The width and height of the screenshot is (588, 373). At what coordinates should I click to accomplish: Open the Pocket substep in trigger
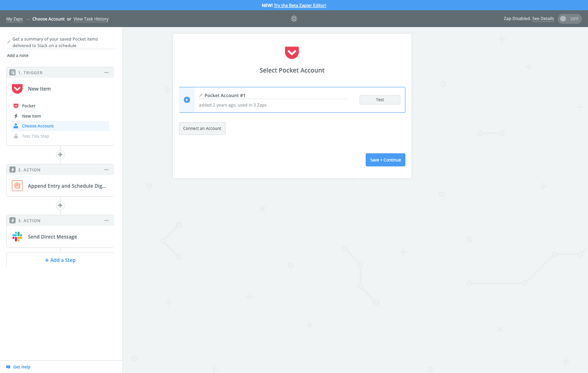pyautogui.click(x=60, y=106)
